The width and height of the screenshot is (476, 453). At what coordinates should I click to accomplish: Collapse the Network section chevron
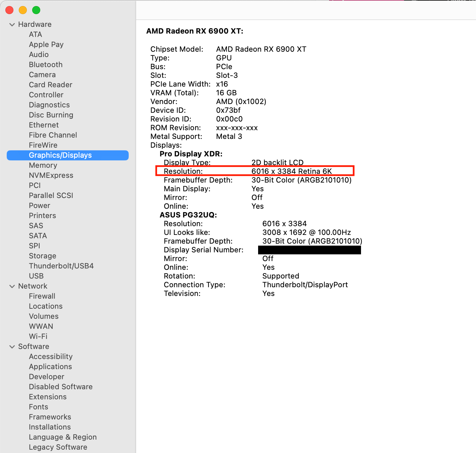12,286
